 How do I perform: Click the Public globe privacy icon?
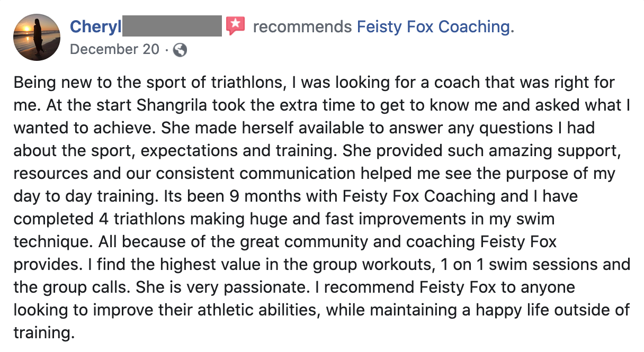coord(180,50)
